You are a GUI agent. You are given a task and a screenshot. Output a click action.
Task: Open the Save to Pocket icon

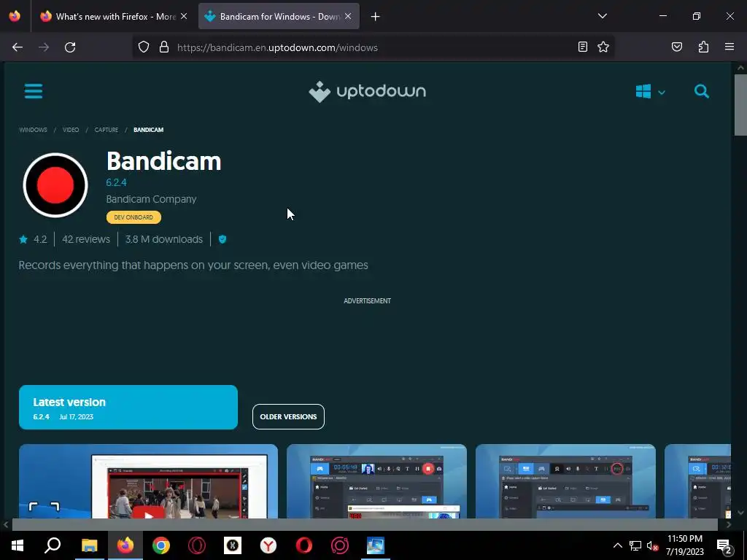point(676,47)
